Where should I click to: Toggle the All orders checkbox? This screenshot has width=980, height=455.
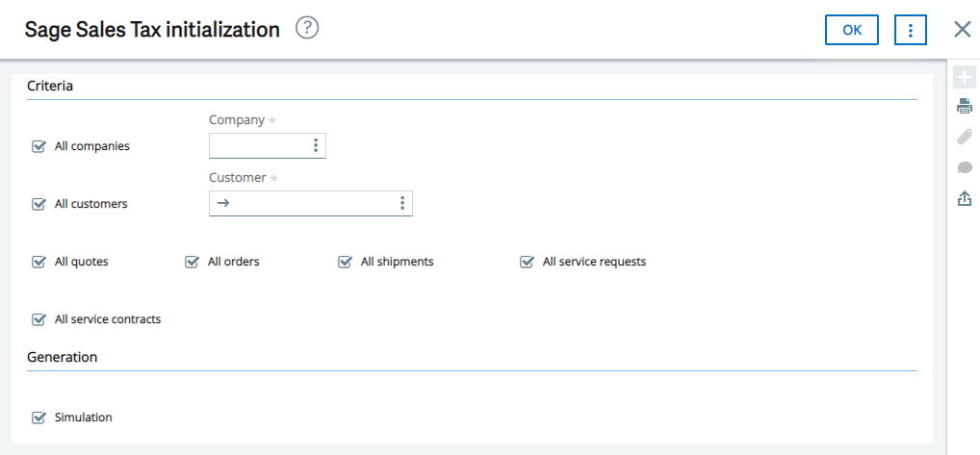click(192, 263)
